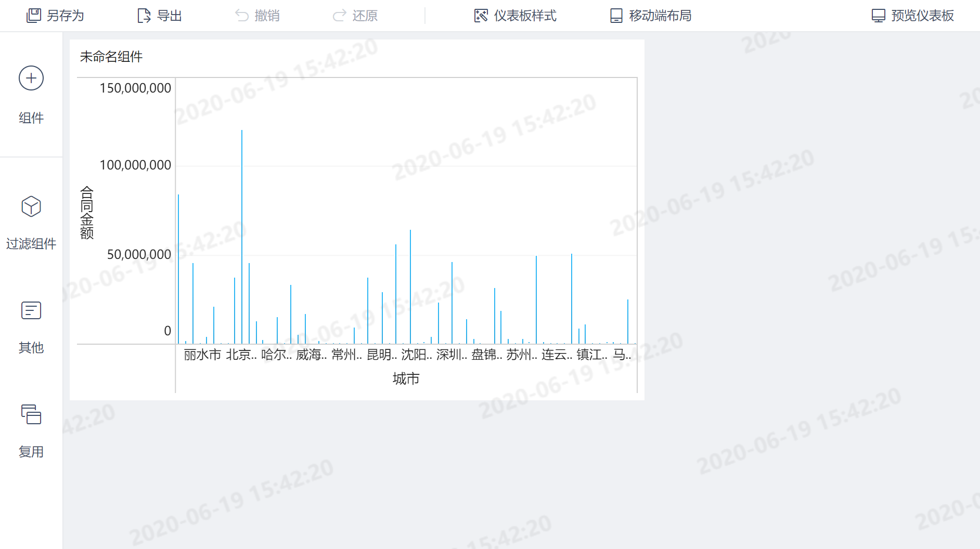Click the X-axis title 城市
980x549 pixels.
406,378
